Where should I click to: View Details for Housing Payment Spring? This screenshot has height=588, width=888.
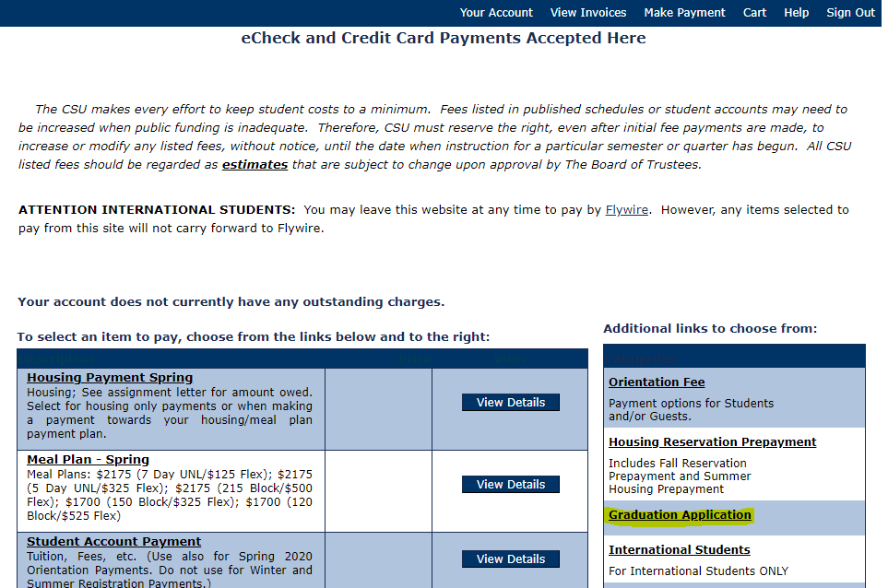[510, 402]
